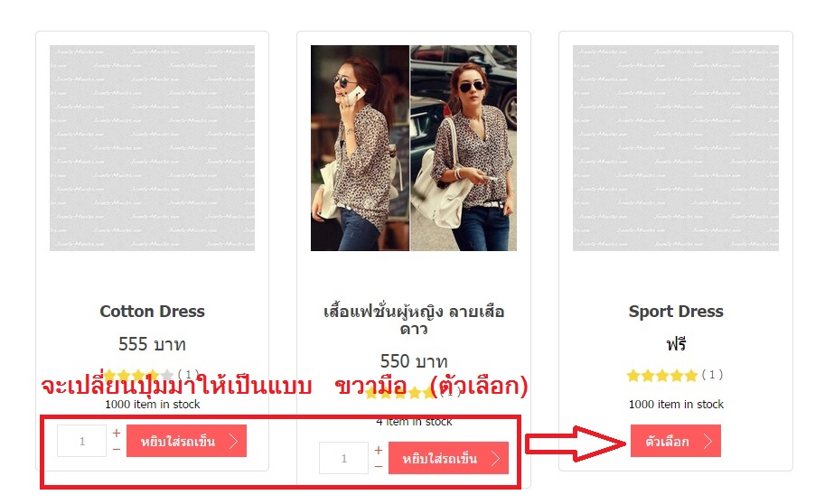Click arrow icon on blouse cart button
The image size is (834, 504).
point(495,458)
